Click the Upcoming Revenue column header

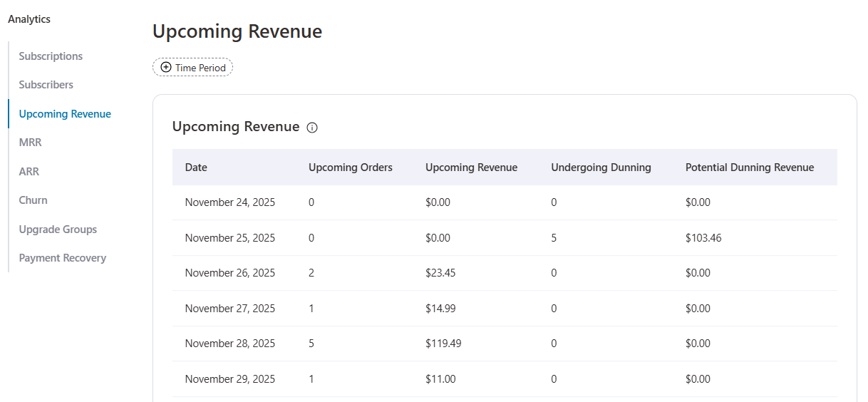471,167
